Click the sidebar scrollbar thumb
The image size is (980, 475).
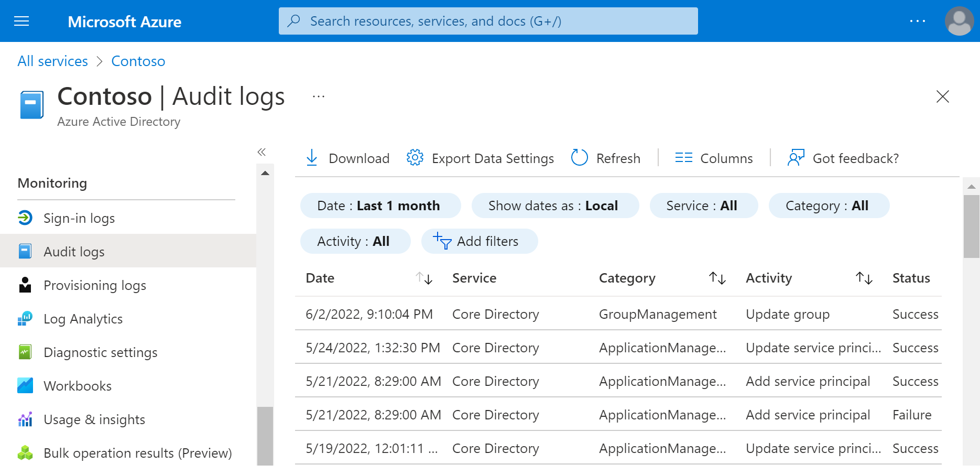(265, 436)
